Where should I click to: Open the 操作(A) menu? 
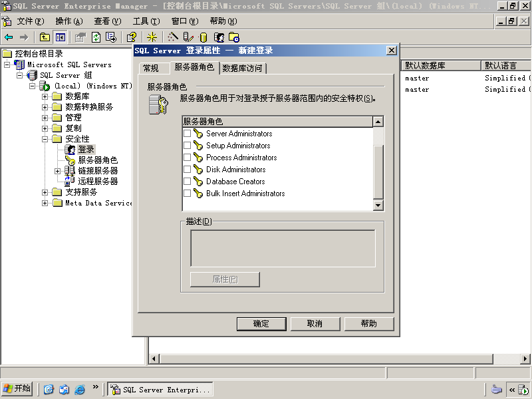pos(69,21)
